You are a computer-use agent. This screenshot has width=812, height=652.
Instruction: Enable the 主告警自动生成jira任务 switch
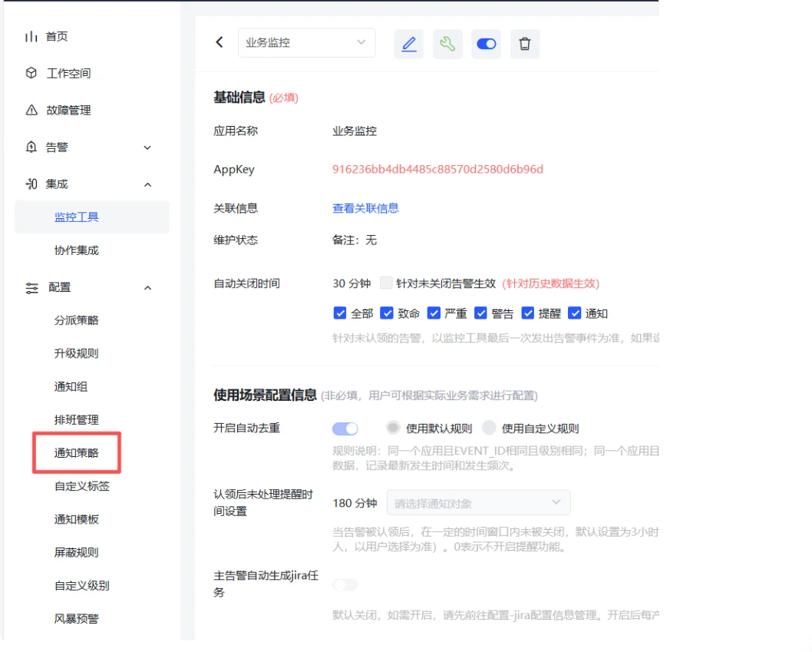coord(345,585)
